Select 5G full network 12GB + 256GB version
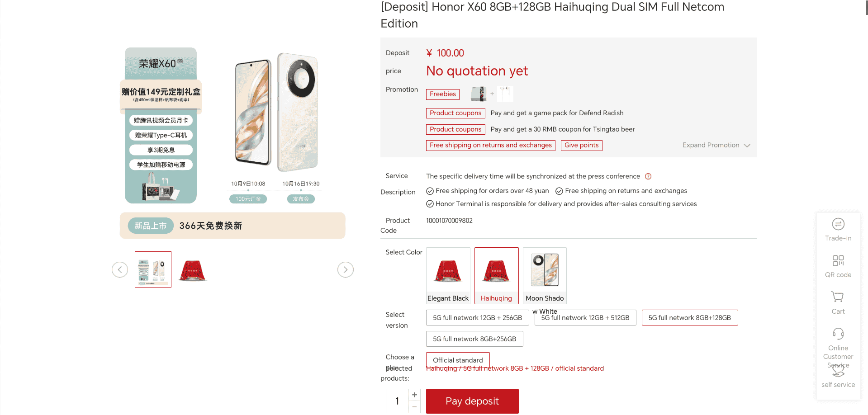The height and width of the screenshot is (415, 868). [x=477, y=318]
